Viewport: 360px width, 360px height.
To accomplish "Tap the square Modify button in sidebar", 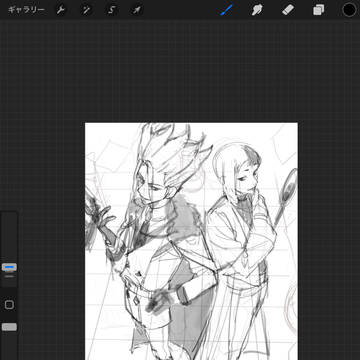I will click(x=9, y=305).
